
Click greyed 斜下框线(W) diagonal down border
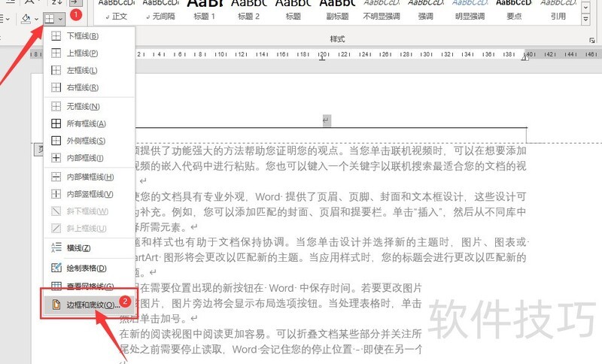coord(90,211)
